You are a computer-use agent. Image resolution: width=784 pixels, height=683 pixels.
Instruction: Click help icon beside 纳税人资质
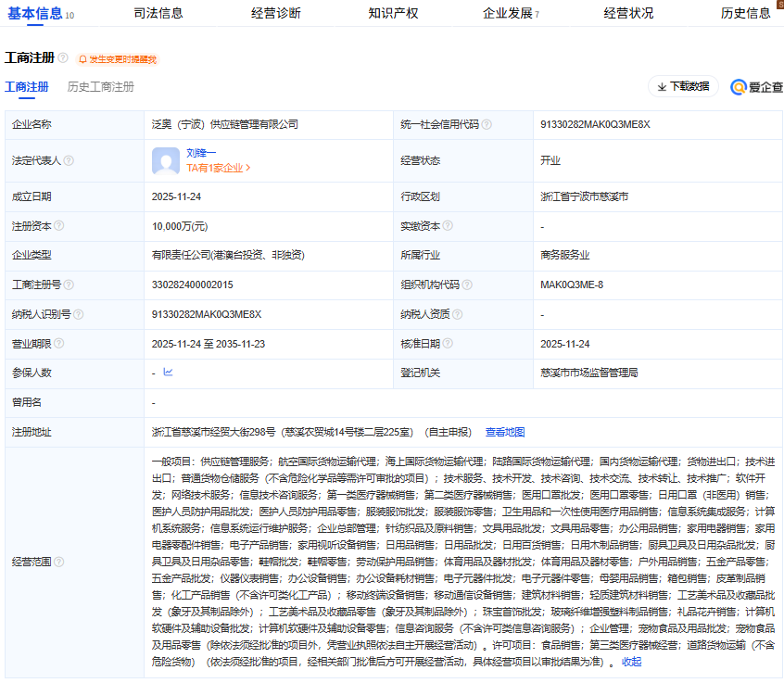(x=458, y=314)
